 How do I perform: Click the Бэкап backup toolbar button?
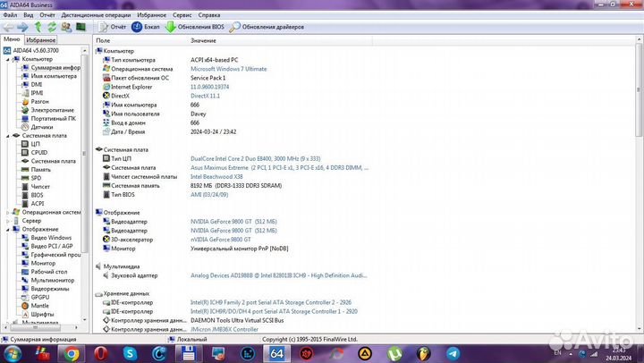146,27
